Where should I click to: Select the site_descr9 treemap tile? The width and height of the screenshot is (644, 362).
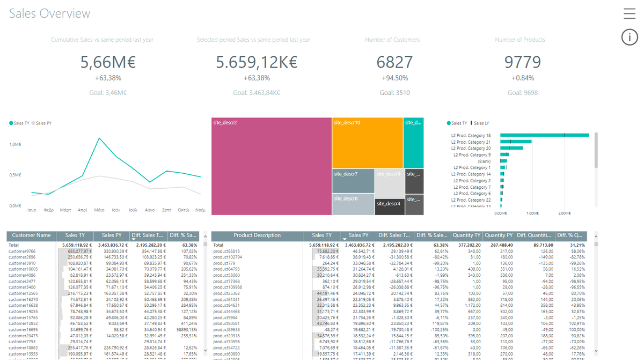tap(389, 183)
